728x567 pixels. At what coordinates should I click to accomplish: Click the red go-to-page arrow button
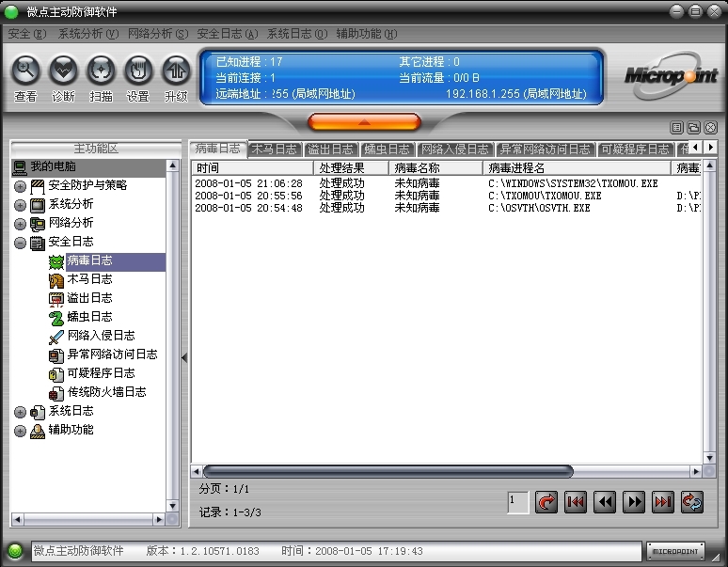[546, 502]
